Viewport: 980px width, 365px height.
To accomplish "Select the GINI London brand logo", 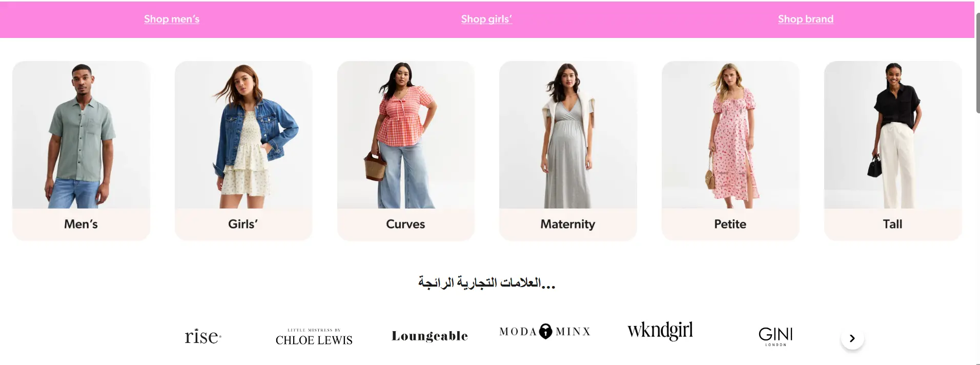I will [x=775, y=336].
